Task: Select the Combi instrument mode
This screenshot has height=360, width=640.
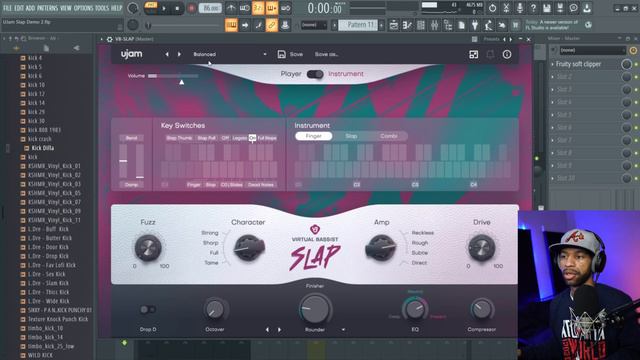Action: tap(389, 136)
